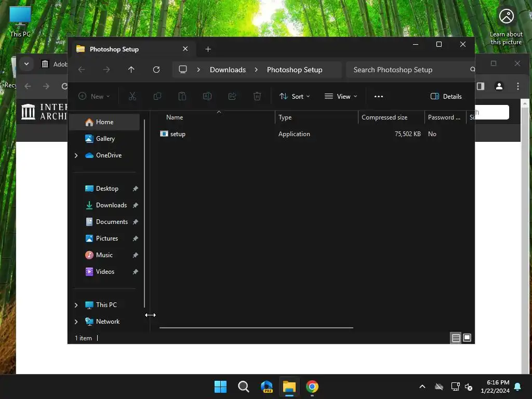Unpin Music from Quick access

pyautogui.click(x=136, y=255)
